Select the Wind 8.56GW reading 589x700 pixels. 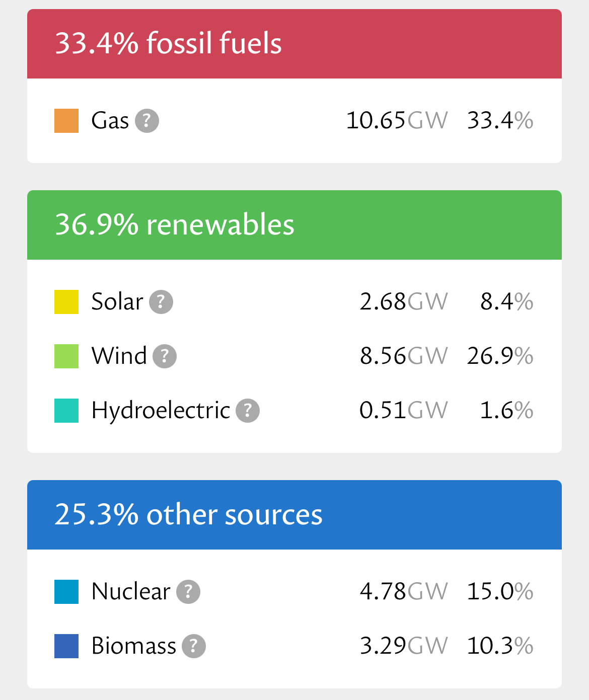403,356
